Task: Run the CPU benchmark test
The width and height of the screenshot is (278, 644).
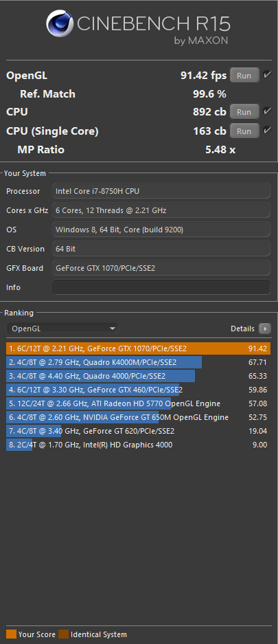Action: [244, 112]
